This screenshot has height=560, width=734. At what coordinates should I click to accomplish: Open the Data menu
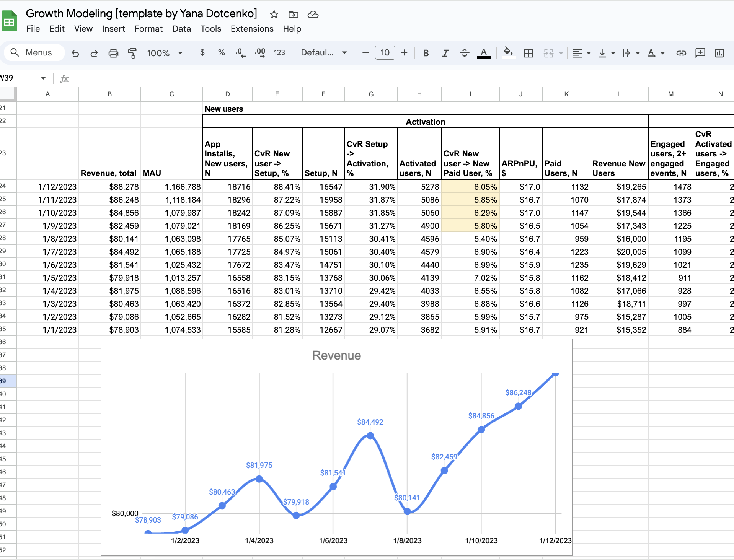pyautogui.click(x=181, y=29)
